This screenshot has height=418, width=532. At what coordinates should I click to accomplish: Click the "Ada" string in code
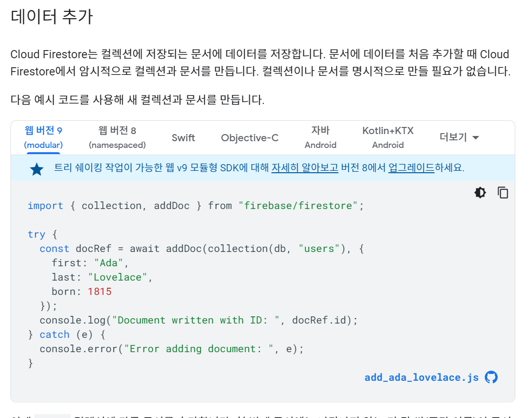pos(109,263)
